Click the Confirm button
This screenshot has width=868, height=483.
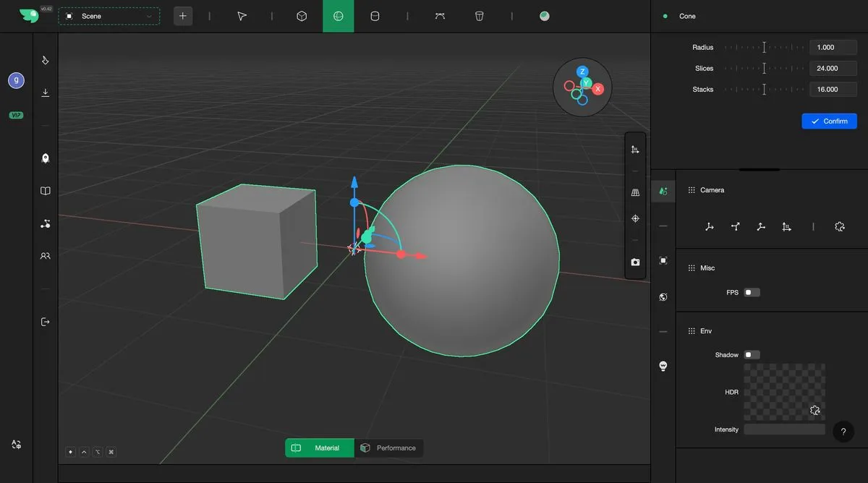pos(829,121)
